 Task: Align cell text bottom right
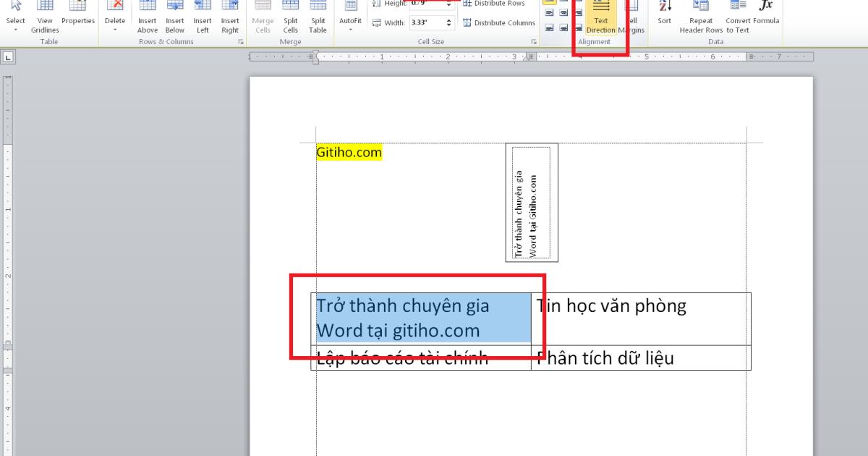(577, 28)
